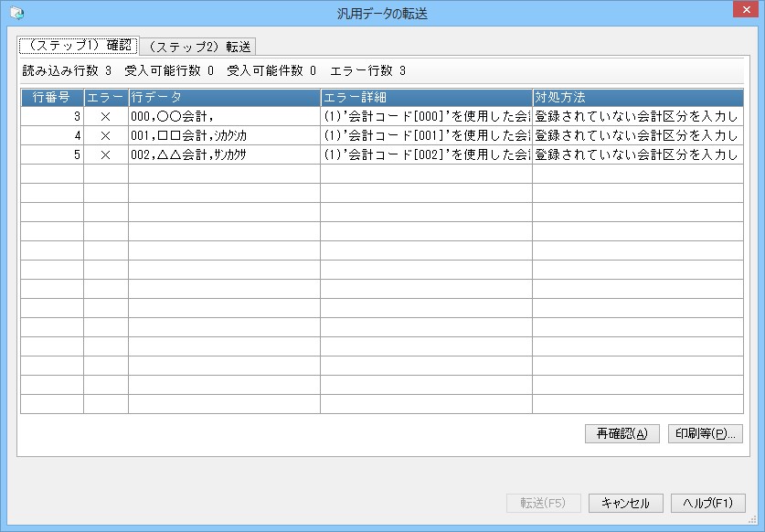Click the キャンセル button
765x532 pixels.
click(625, 503)
